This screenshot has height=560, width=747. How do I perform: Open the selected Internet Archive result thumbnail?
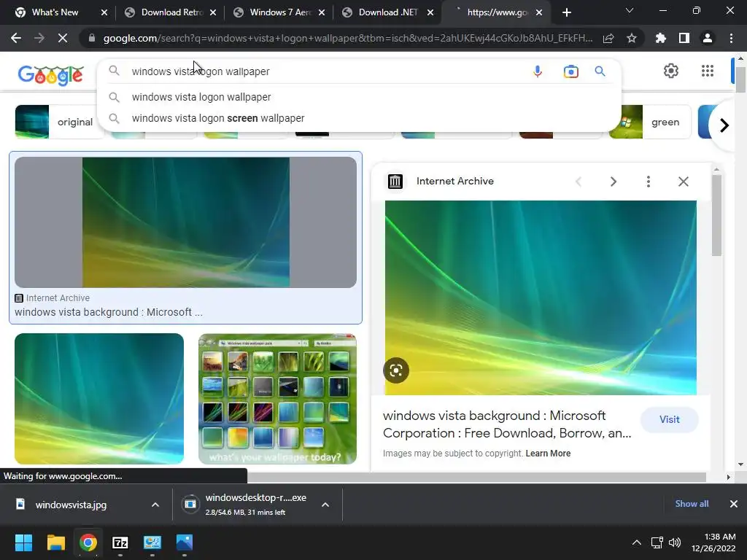(x=185, y=222)
